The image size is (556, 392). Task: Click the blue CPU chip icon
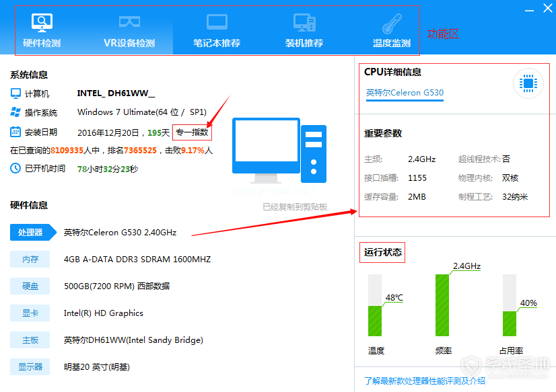[528, 83]
